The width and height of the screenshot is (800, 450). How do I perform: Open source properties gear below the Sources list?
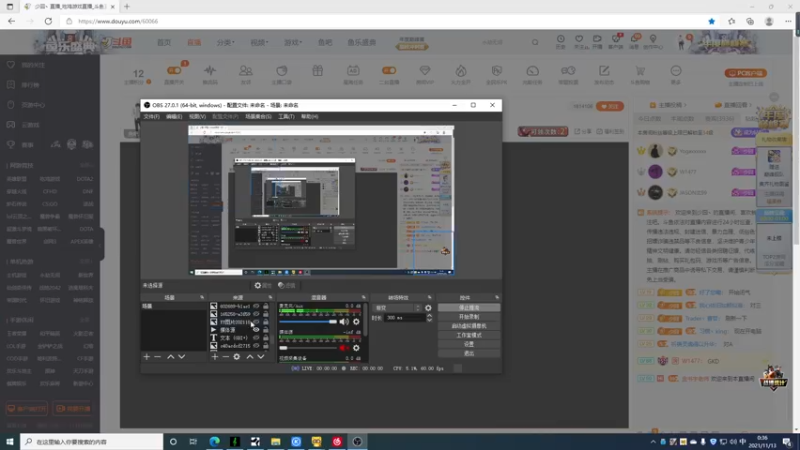[237, 357]
